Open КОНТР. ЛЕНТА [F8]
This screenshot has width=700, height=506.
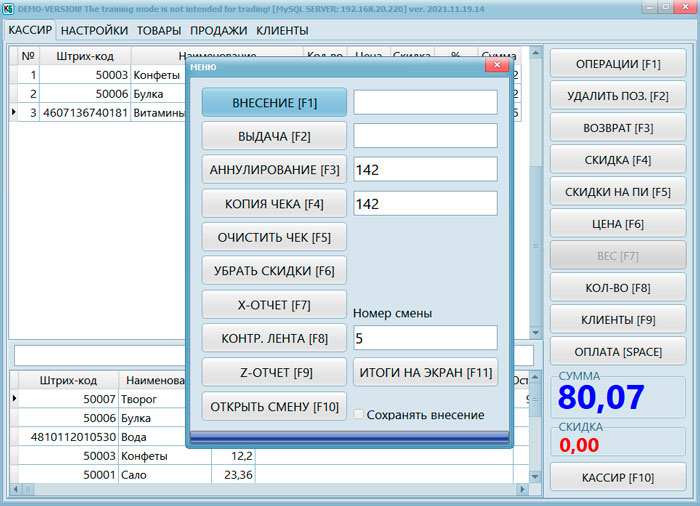click(x=274, y=338)
